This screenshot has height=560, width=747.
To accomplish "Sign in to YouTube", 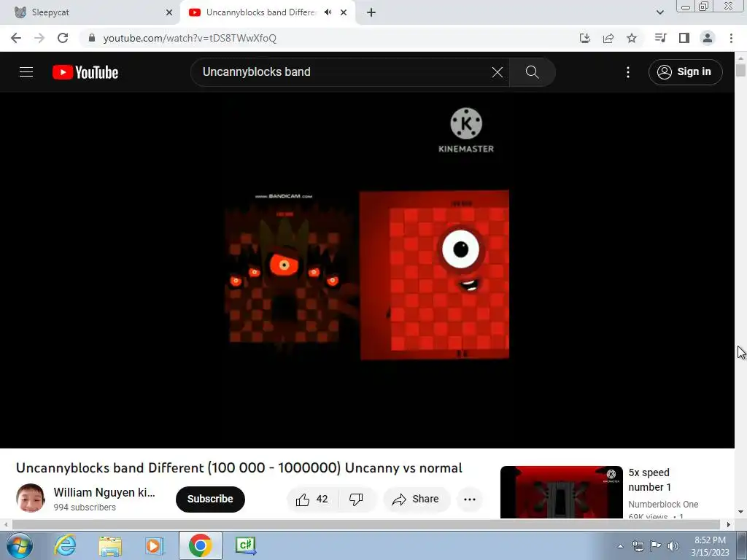I will pos(685,72).
